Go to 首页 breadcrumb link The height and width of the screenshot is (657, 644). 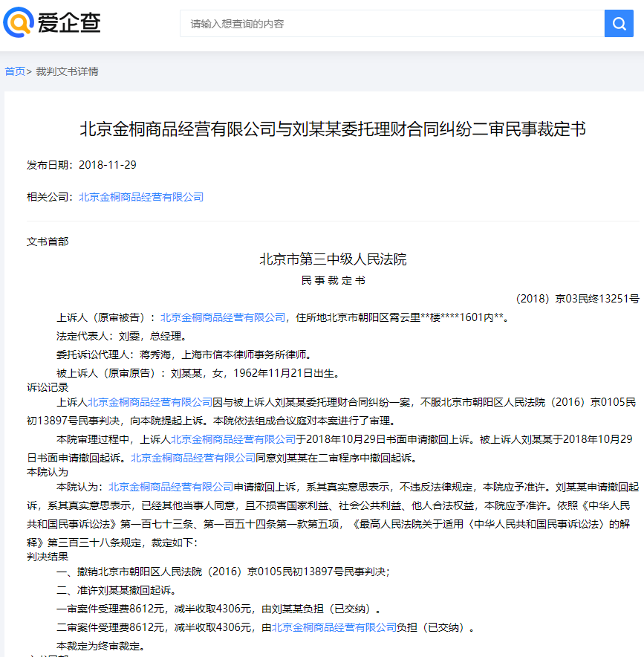[x=15, y=71]
